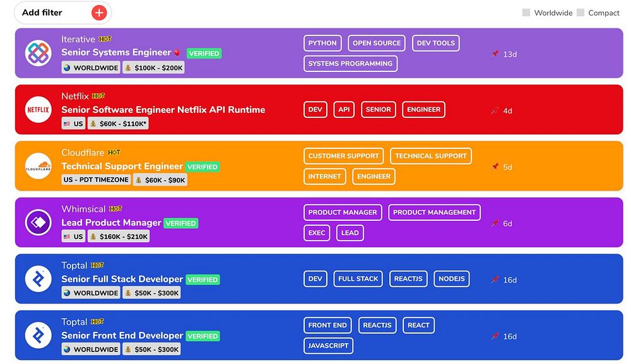
Task: Click VERIFIED badge on Technical Support Engineer
Action: 203,167
